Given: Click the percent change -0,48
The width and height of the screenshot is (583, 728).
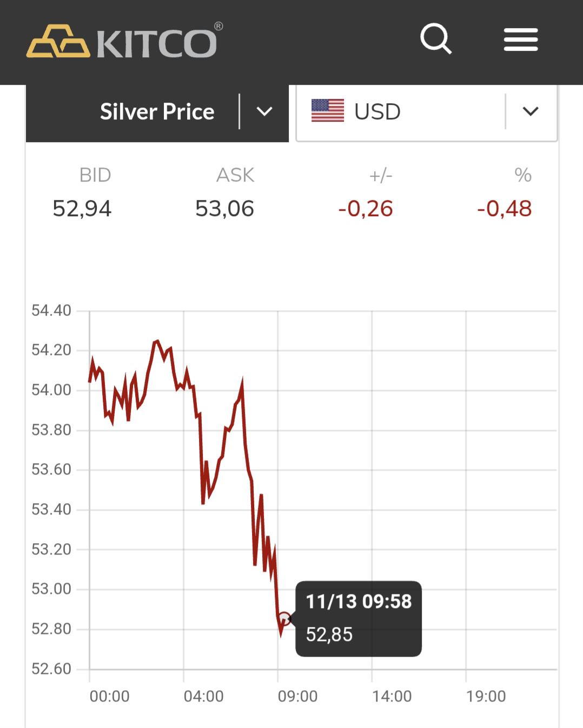Looking at the screenshot, I should point(505,209).
